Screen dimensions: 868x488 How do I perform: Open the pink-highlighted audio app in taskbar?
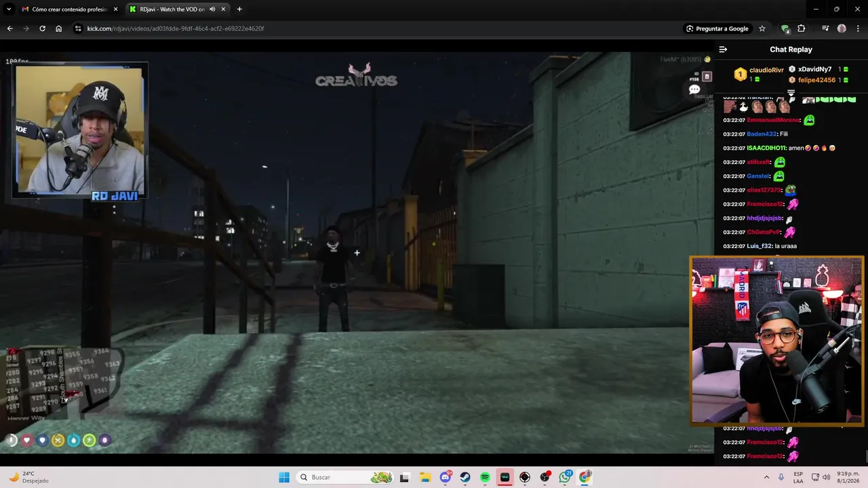[x=505, y=477]
